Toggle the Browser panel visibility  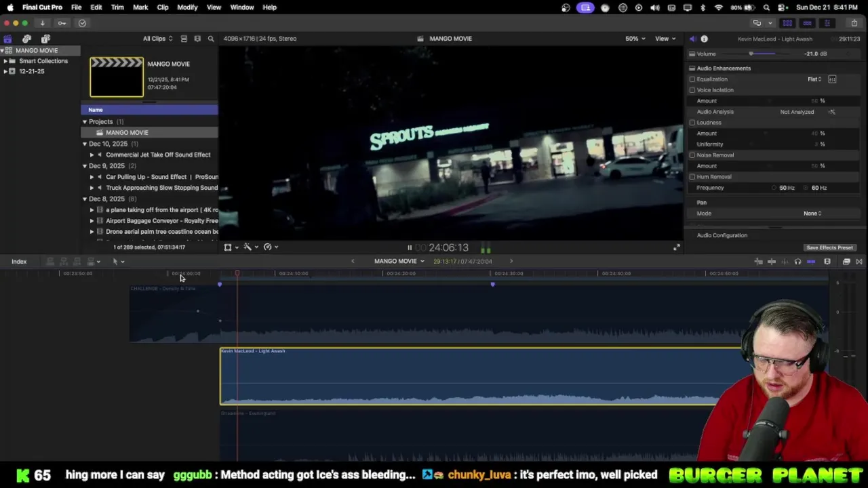pyautogui.click(x=787, y=23)
